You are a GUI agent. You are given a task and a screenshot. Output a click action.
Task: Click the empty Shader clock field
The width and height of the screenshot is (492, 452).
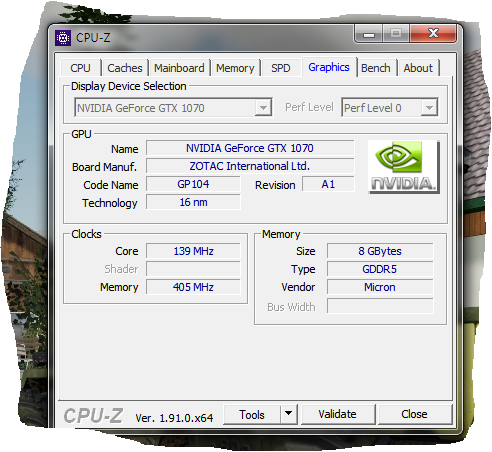point(193,269)
